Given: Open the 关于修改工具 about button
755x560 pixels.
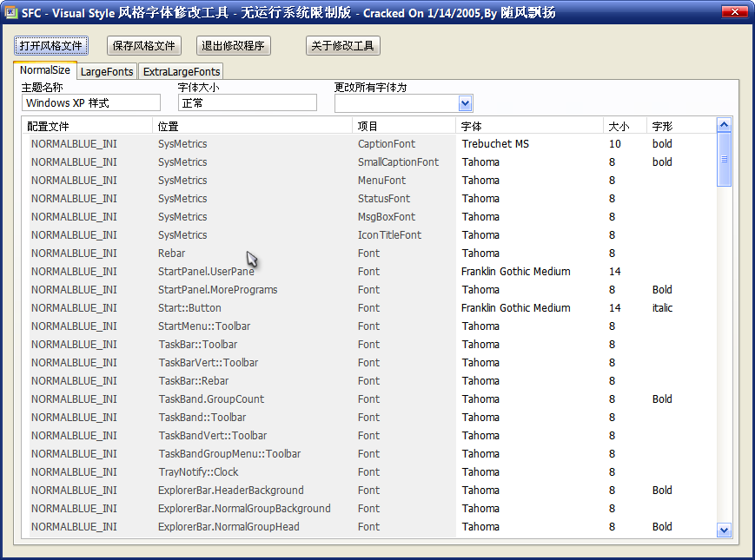Looking at the screenshot, I should pos(343,46).
